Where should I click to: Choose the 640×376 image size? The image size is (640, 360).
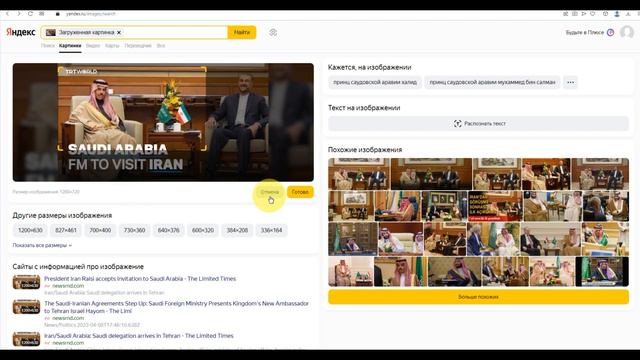pos(169,230)
